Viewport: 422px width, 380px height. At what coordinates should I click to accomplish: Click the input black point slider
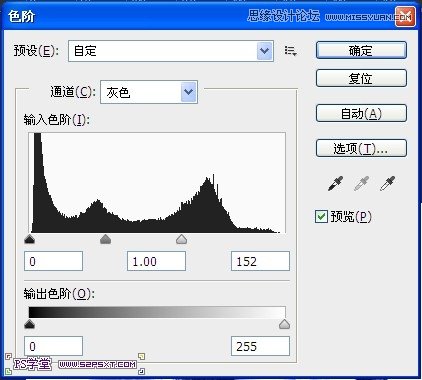pyautogui.click(x=30, y=239)
